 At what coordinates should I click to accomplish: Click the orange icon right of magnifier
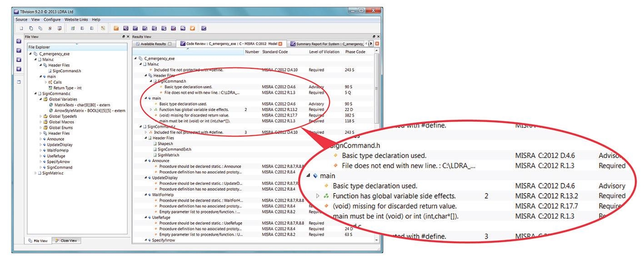pos(192,28)
